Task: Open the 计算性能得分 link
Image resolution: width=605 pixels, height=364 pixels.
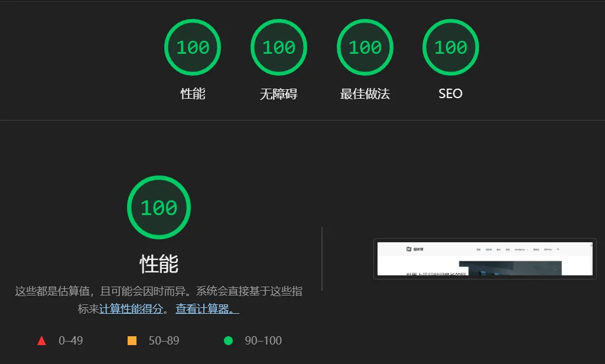Action: [x=131, y=309]
